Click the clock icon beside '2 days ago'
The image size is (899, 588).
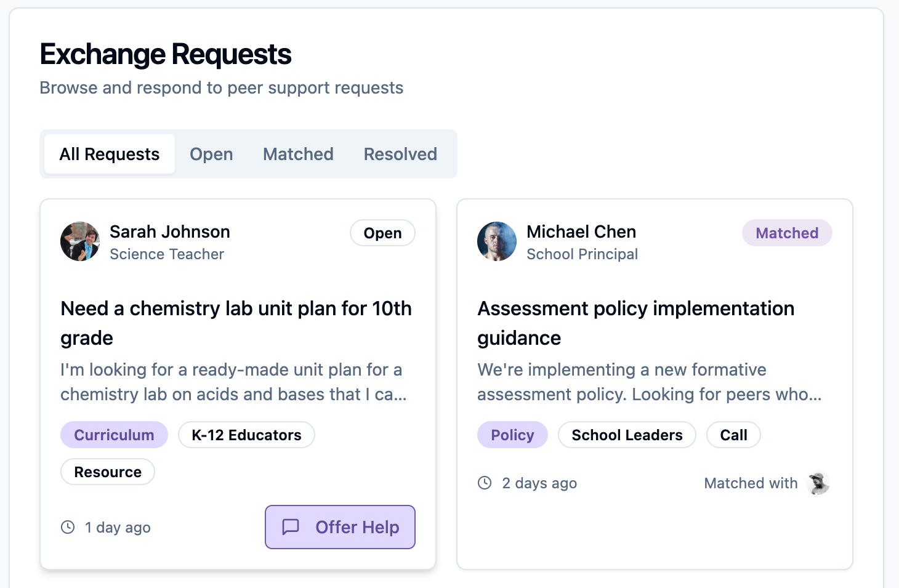[x=485, y=483]
